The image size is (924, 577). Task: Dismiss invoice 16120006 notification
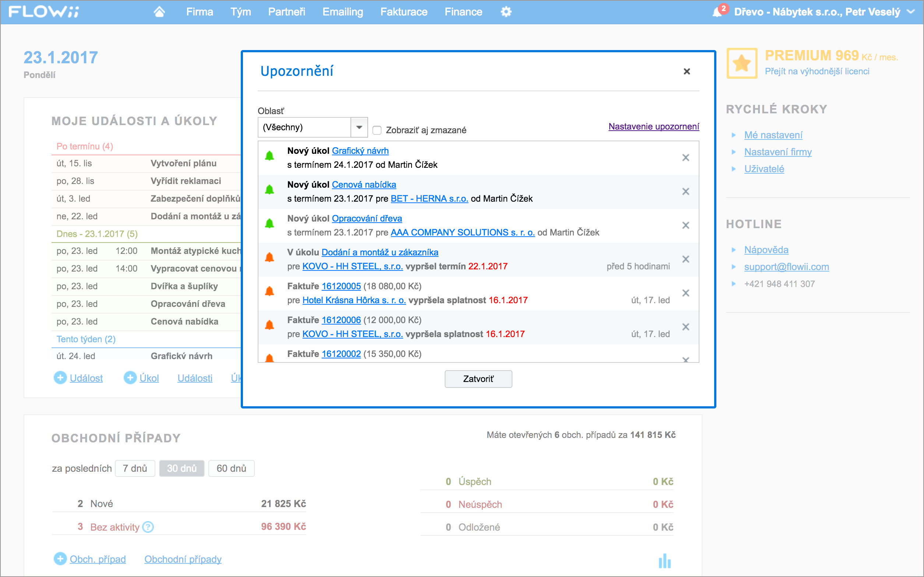click(x=685, y=327)
